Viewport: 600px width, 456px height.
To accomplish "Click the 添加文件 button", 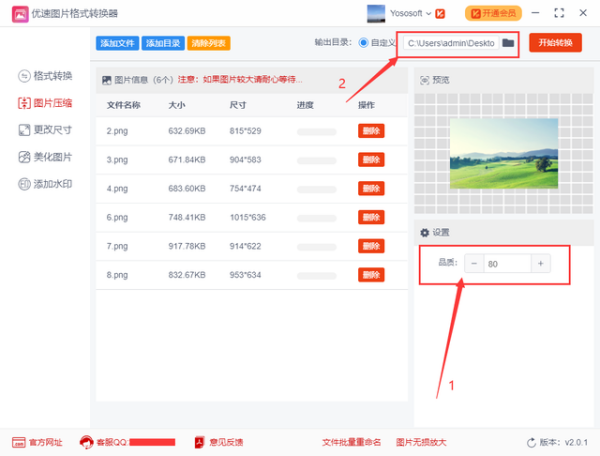I will 117,43.
